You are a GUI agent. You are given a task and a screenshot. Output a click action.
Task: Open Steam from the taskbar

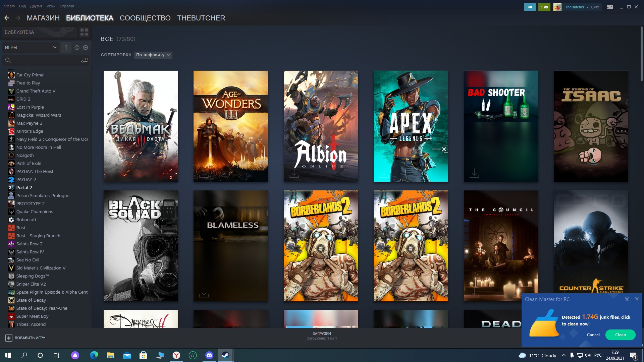pos(225,355)
